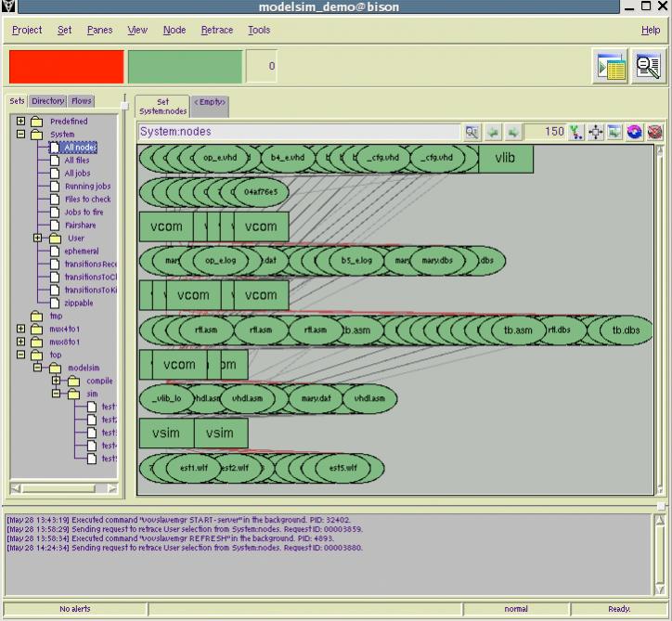Click the est5.wlf node in graph
672x621 pixels.
pyautogui.click(x=343, y=468)
